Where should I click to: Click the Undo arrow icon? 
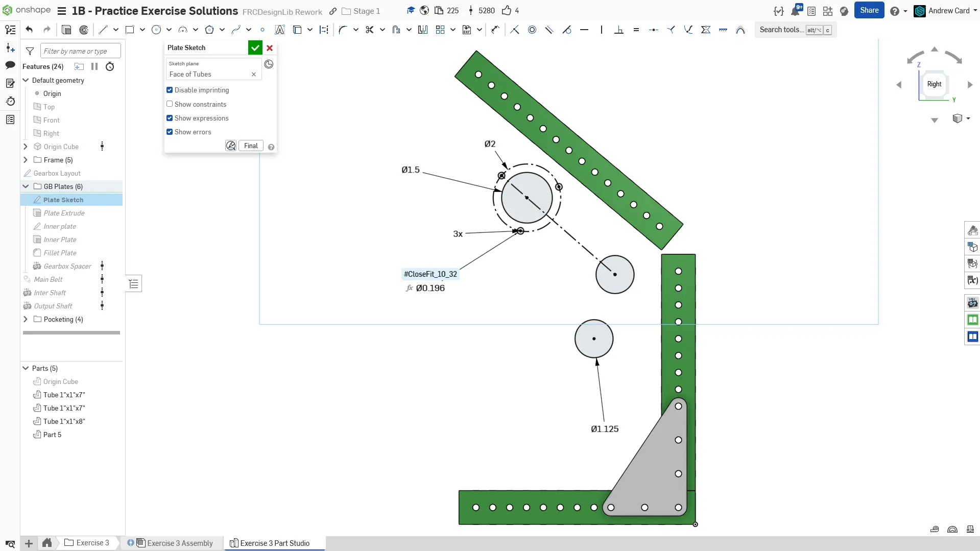[29, 30]
